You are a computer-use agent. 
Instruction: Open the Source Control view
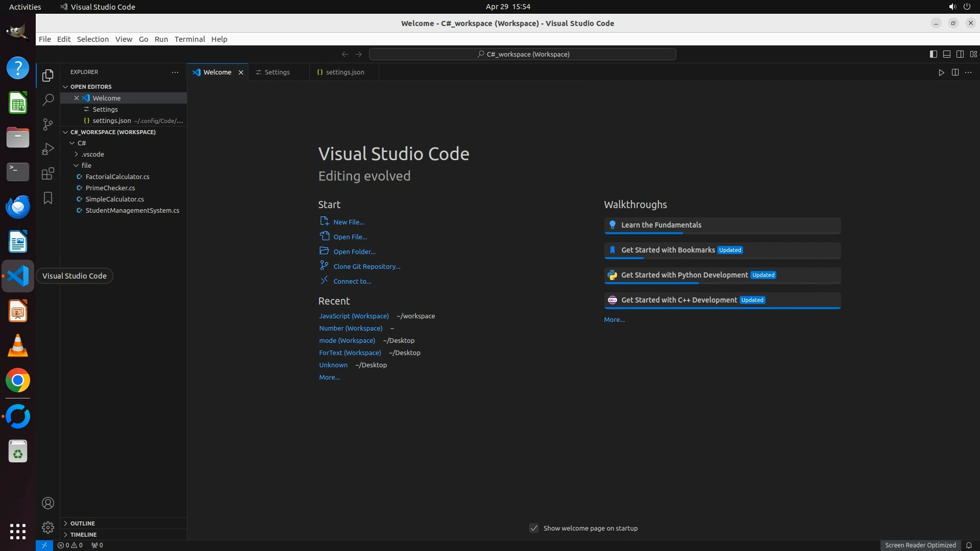pyautogui.click(x=48, y=124)
